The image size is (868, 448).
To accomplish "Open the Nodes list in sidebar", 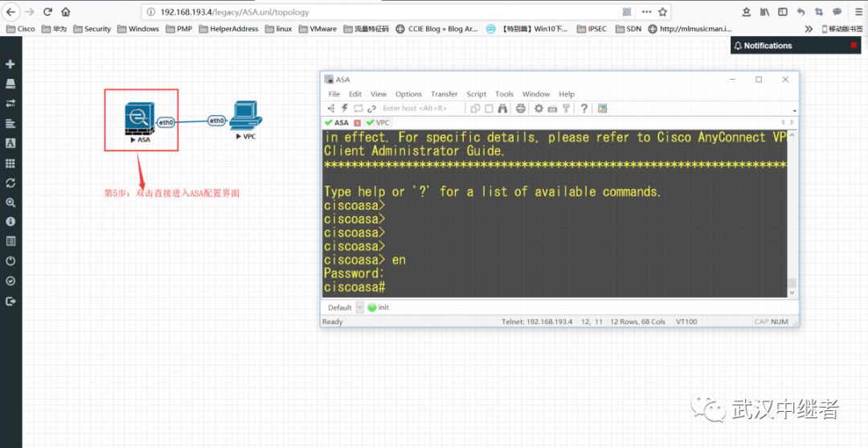I will [10, 84].
